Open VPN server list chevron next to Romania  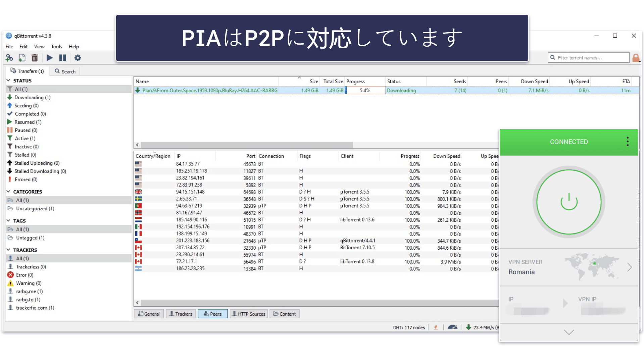[630, 267]
